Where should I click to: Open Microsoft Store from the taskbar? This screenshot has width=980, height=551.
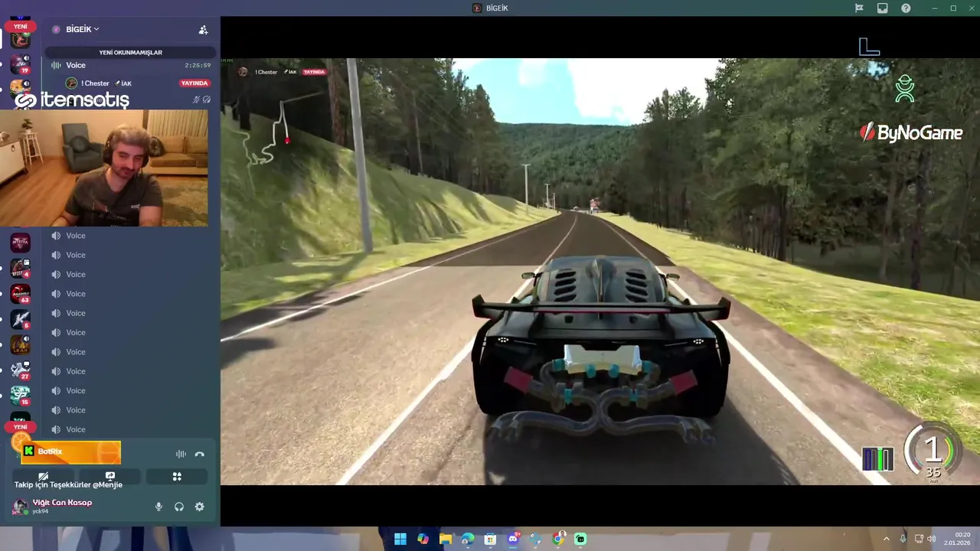tap(490, 539)
